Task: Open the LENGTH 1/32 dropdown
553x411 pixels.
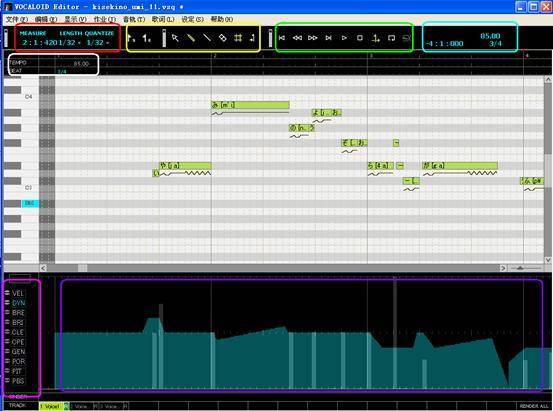Action: pyautogui.click(x=69, y=43)
